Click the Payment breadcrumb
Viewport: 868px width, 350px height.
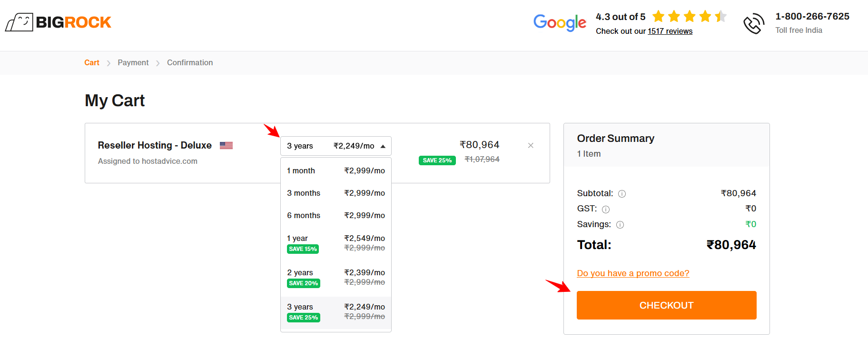[133, 63]
